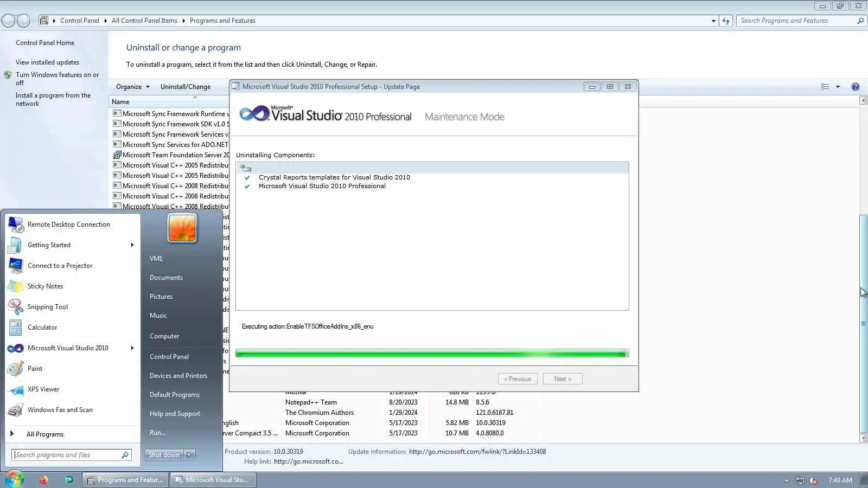868x488 pixels.
Task: Open the Update information fwlink URL
Action: tap(477, 452)
